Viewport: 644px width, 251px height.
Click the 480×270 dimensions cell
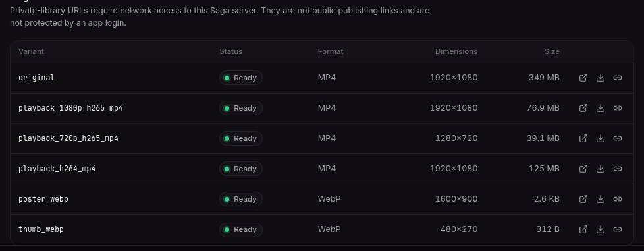pos(459,229)
